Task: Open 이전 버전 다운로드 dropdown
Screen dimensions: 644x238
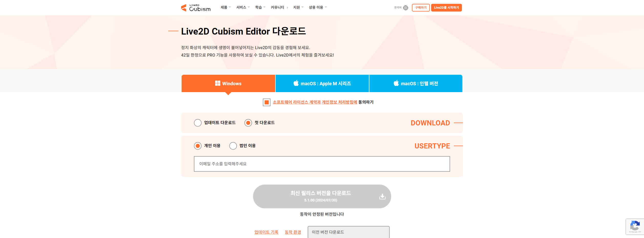Action: pyautogui.click(x=349, y=232)
